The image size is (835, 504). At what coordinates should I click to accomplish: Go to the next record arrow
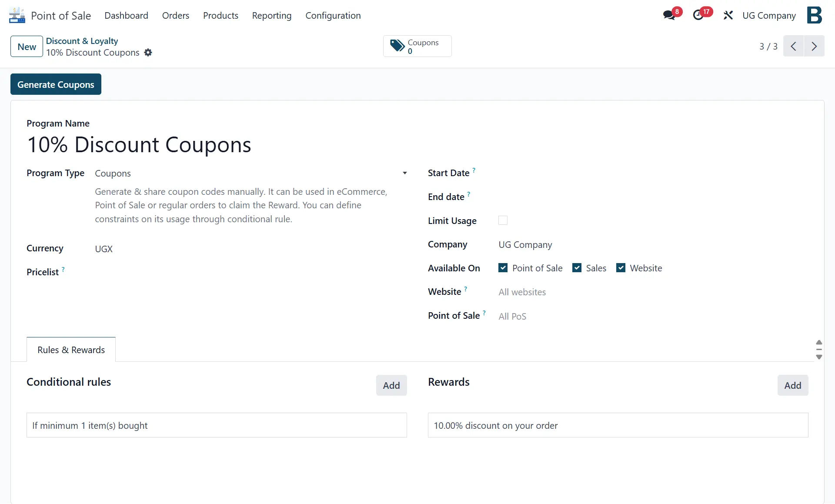[814, 46]
